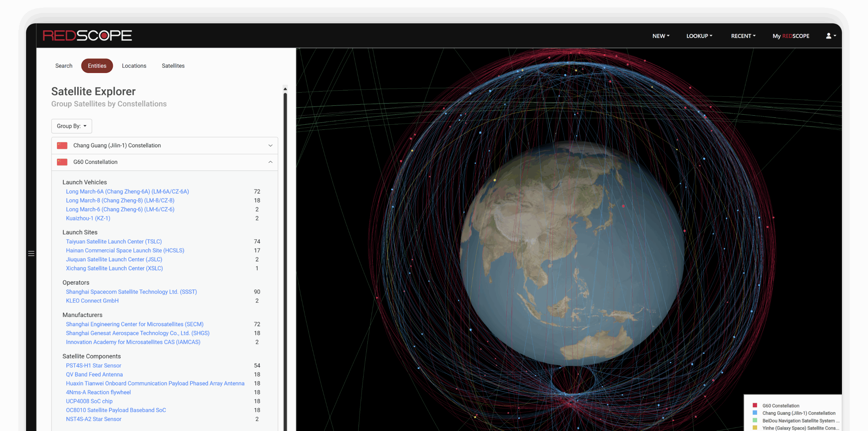Click the Earth globe in the 3D view
Image resolution: width=868 pixels, height=431 pixels.
click(x=572, y=253)
